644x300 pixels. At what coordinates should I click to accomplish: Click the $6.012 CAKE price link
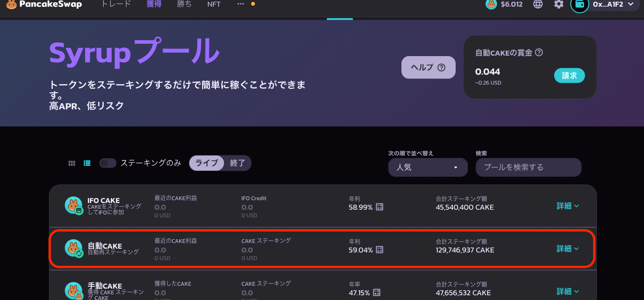[511, 4]
